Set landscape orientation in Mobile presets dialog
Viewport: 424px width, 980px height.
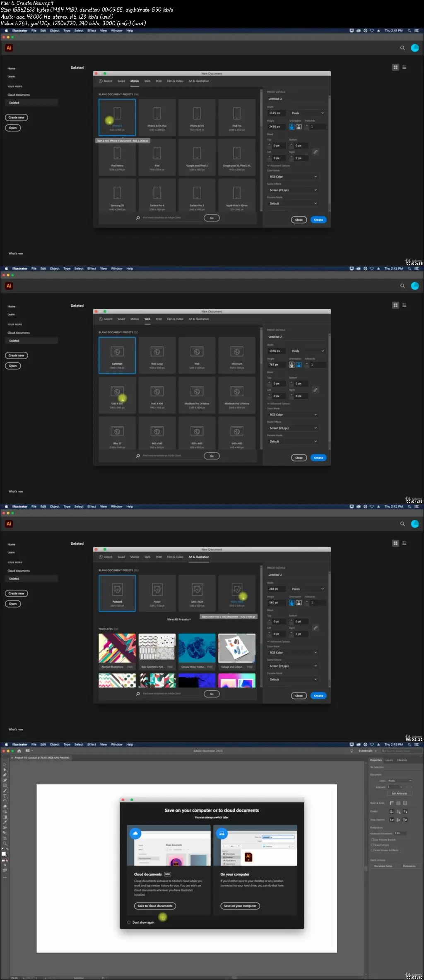tap(299, 127)
